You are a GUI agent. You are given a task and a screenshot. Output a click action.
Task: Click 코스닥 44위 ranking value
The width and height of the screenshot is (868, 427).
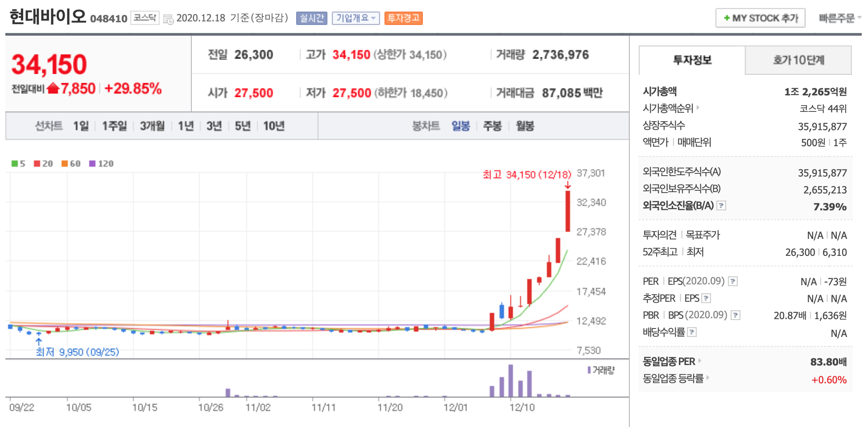click(823, 109)
